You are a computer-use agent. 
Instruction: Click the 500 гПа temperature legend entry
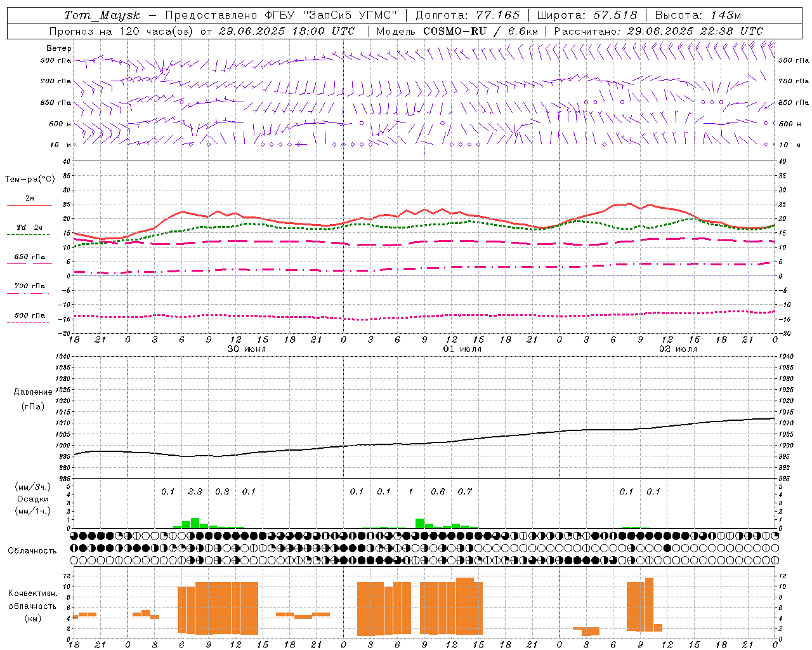(x=29, y=315)
